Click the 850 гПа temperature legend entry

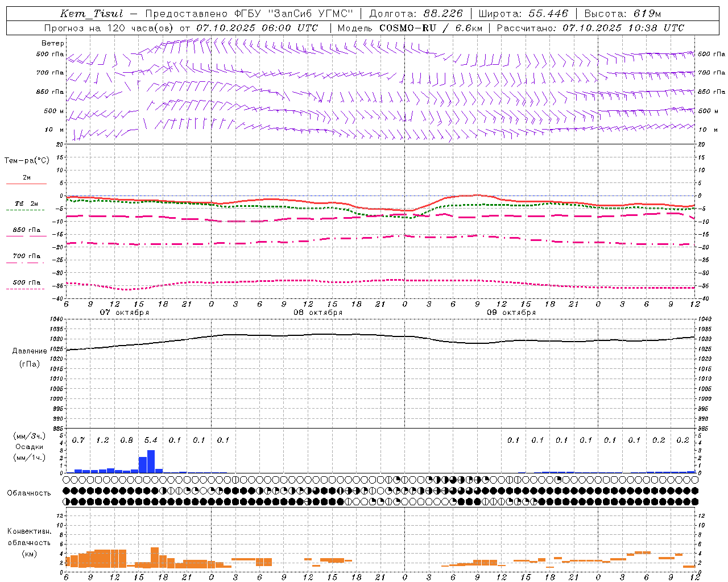click(x=27, y=230)
